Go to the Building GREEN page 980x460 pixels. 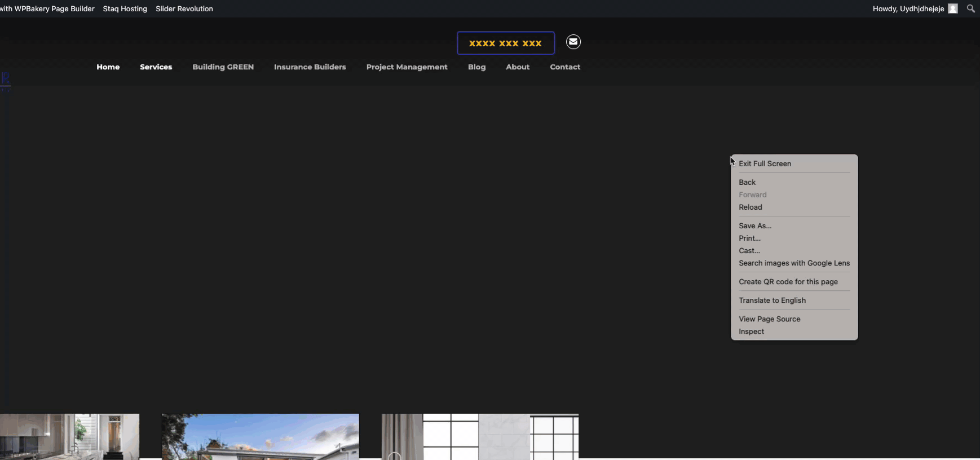[223, 67]
